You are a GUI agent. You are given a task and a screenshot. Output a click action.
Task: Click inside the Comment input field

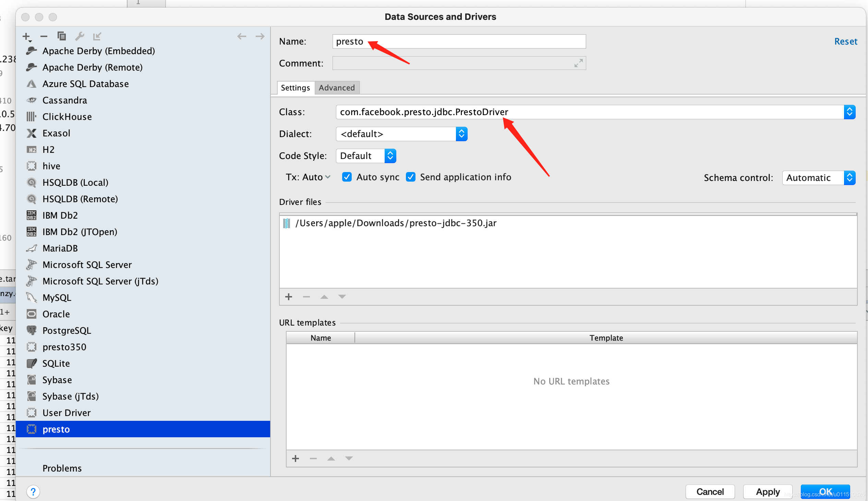[x=447, y=63]
